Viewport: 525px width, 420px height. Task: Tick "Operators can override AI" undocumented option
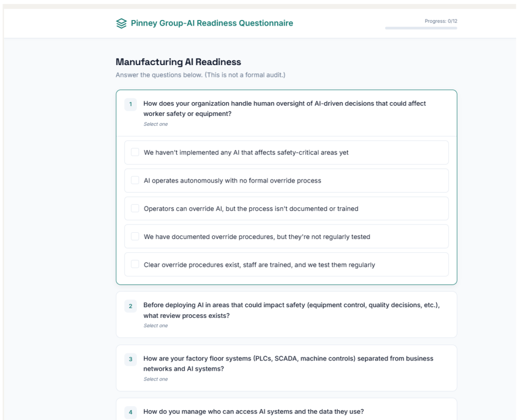click(135, 208)
